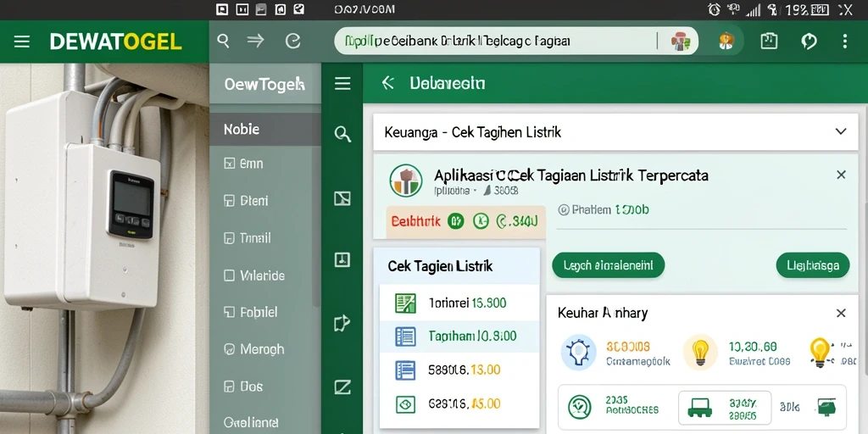Click the 2935 card with green circular icon
Image resolution: width=868 pixels, height=434 pixels.
coord(615,409)
